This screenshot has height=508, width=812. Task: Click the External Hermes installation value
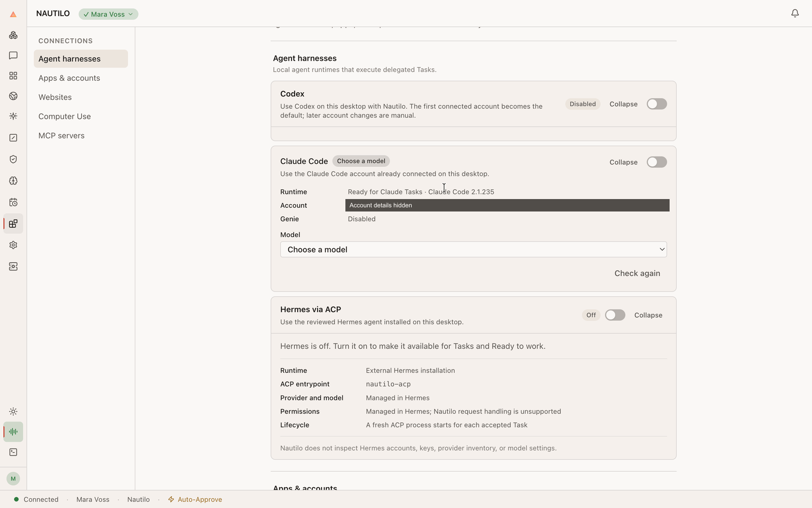(410, 371)
